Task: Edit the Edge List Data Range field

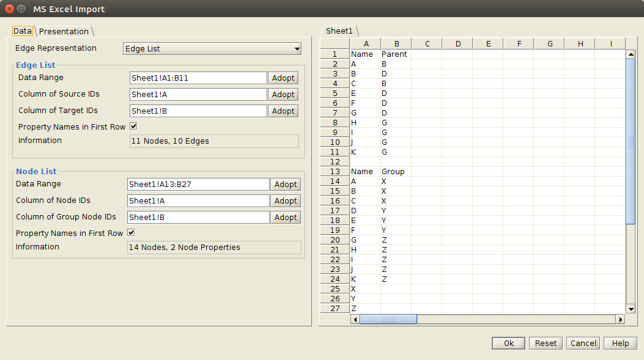Action: 198,78
